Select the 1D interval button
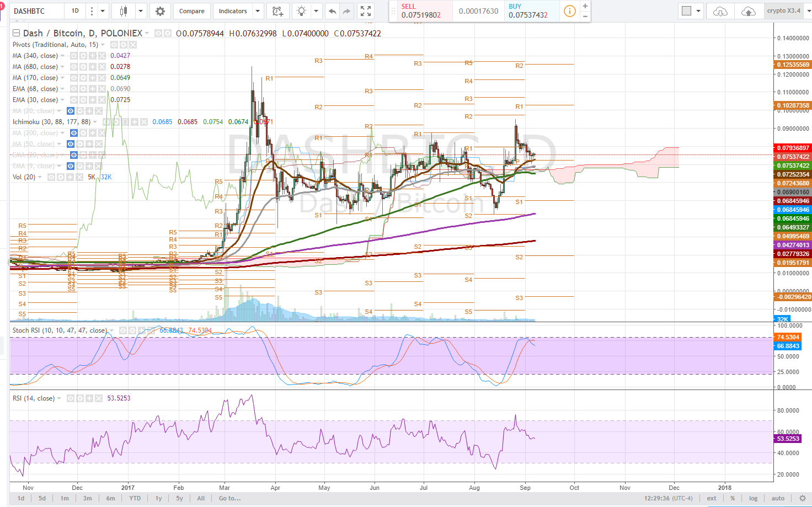Image resolution: width=812 pixels, height=507 pixels. coord(75,11)
